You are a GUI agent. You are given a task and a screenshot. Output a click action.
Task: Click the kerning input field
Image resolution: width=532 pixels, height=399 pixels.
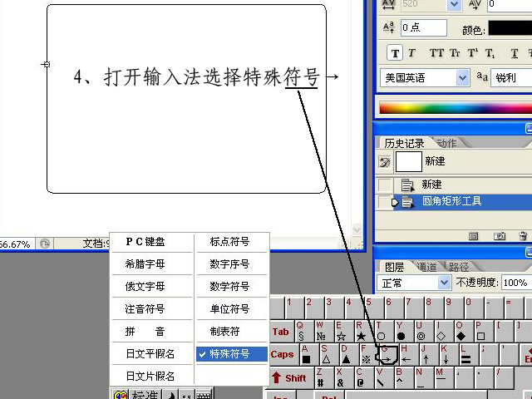click(x=510, y=5)
